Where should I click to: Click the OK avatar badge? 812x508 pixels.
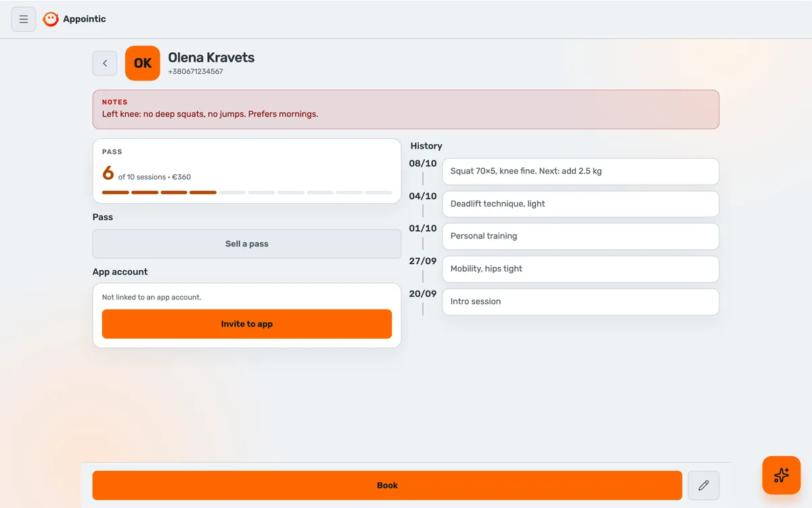coord(143,63)
